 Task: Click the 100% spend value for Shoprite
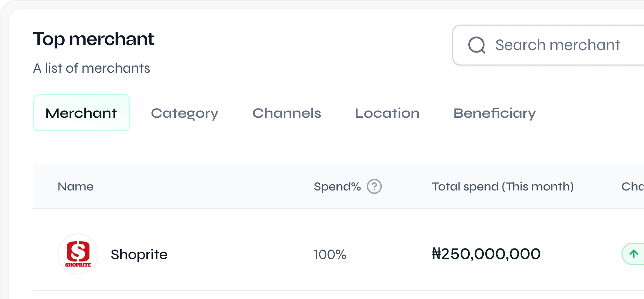[330, 255]
